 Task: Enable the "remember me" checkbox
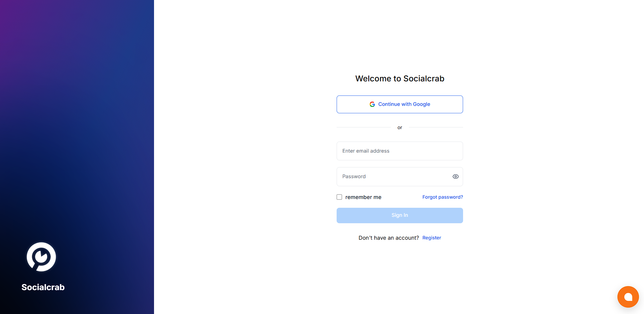point(339,197)
